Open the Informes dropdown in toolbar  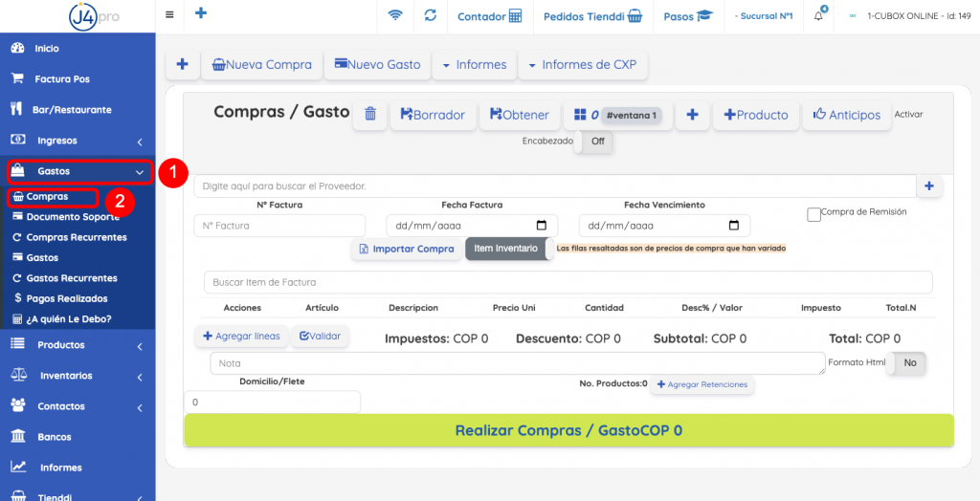tap(475, 64)
